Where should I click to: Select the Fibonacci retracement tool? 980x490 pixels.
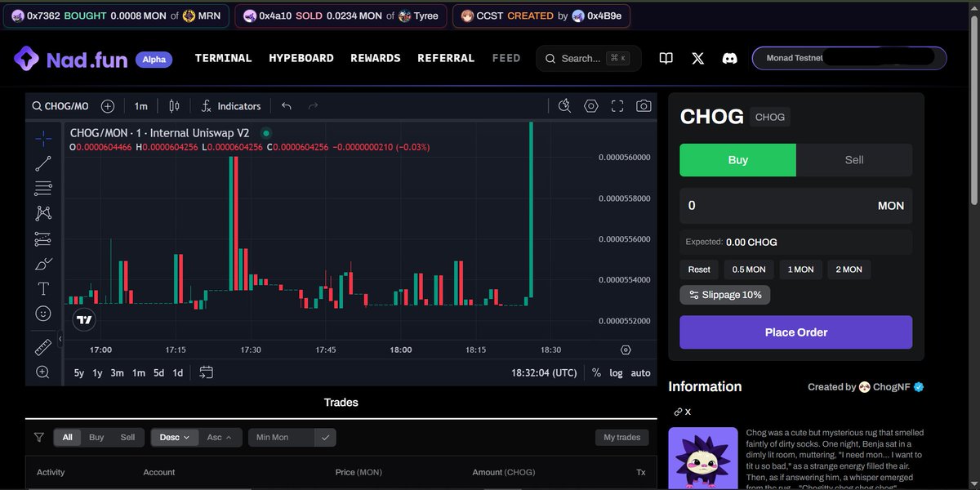43,189
